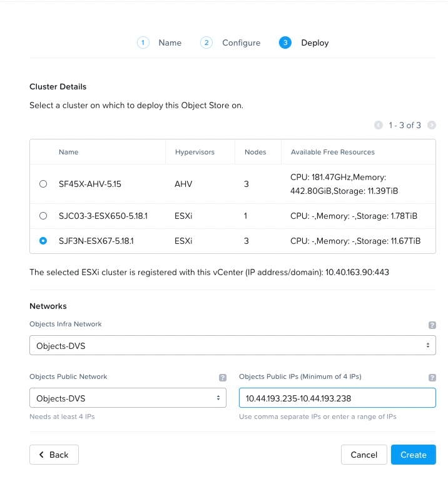Screen dimensions: 448x479
Task: Click step 3 Deploy circle icon
Action: pyautogui.click(x=285, y=43)
